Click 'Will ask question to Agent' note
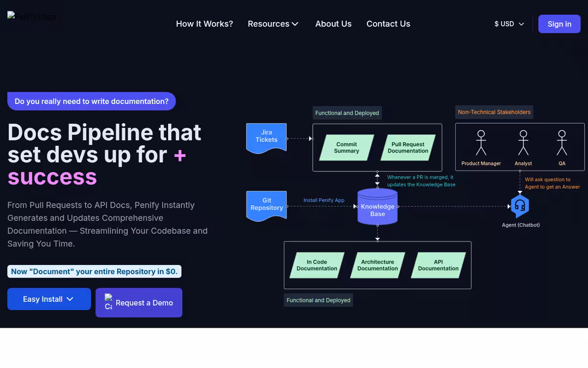The height and width of the screenshot is (368, 588). click(552, 183)
